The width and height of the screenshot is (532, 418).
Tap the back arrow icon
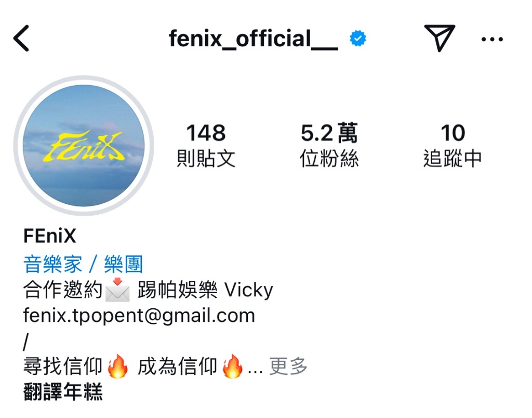tap(21, 38)
